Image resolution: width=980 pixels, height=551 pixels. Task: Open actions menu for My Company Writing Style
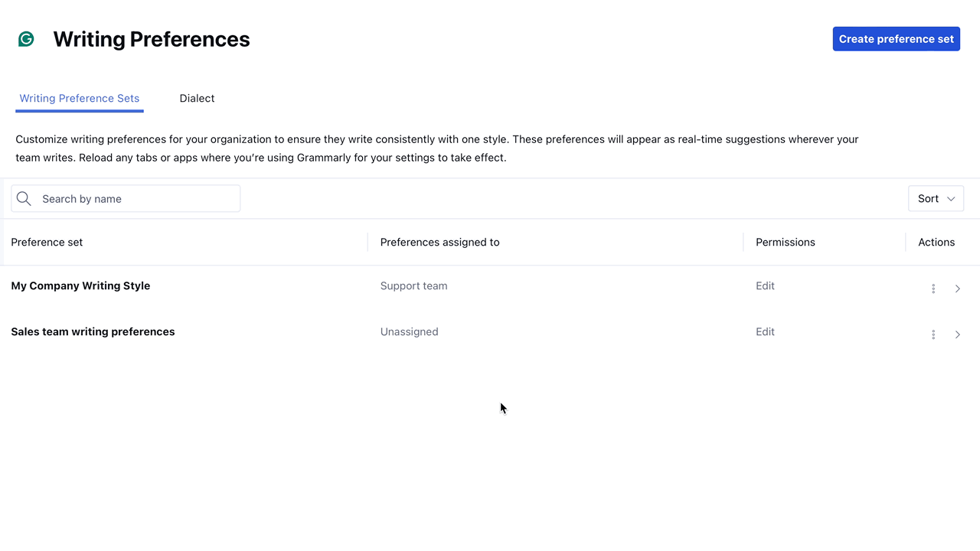click(x=933, y=289)
